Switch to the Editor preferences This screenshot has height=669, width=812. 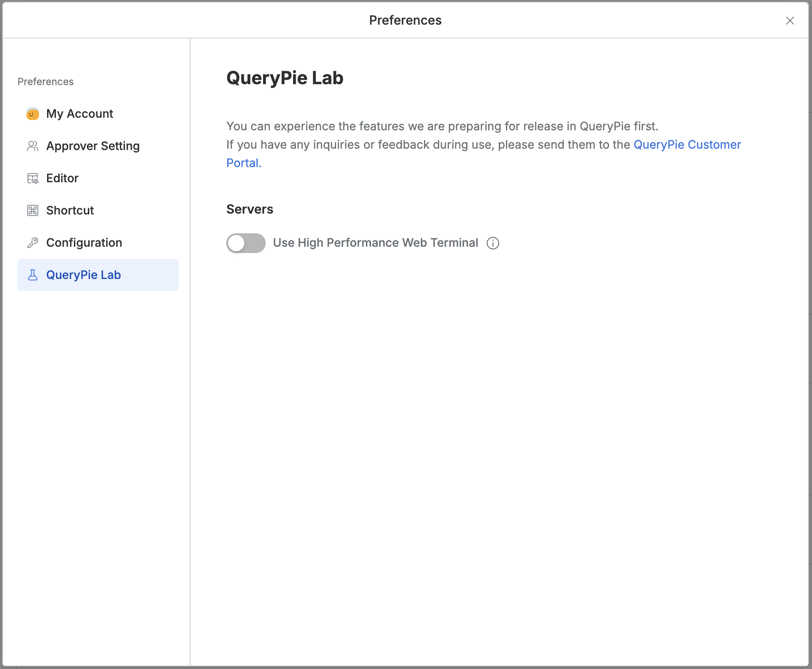pos(62,178)
